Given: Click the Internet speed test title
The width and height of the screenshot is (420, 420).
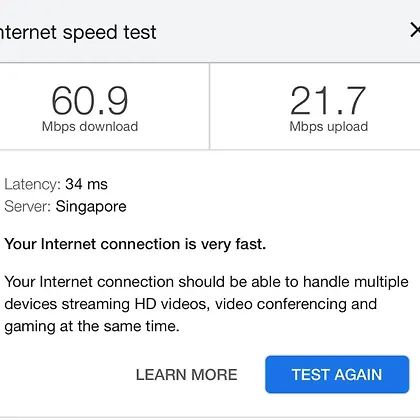Looking at the screenshot, I should pos(78,32).
